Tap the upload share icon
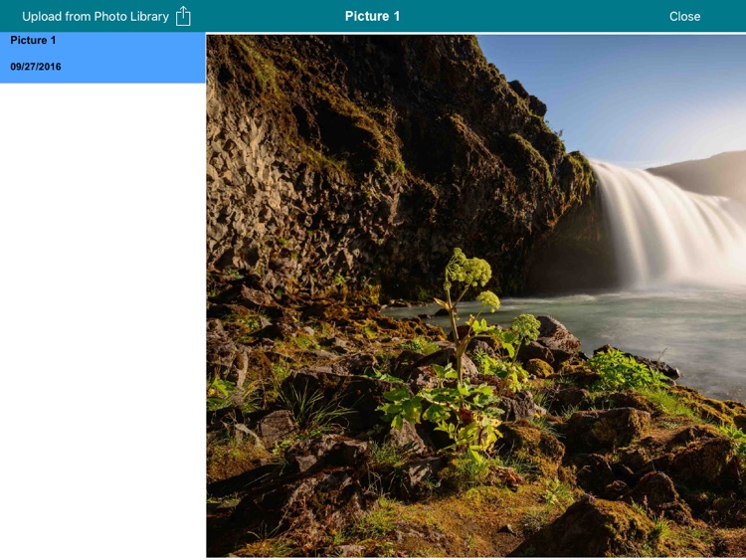This screenshot has height=560, width=746. pos(183,16)
